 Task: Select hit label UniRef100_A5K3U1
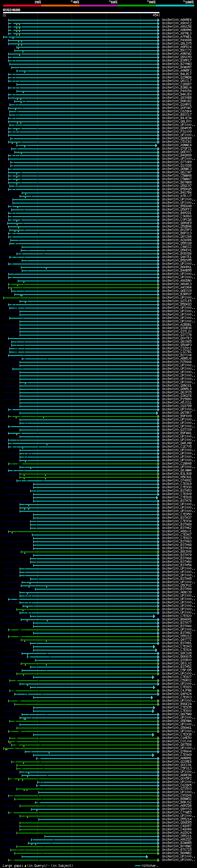click(x=177, y=477)
